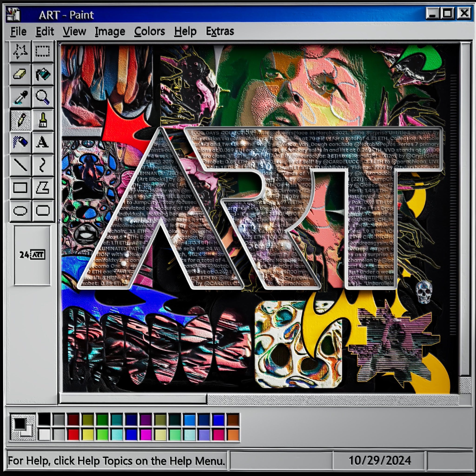Switch to the Pencil tool
Viewport: 476px width, 476px height.
[20, 120]
